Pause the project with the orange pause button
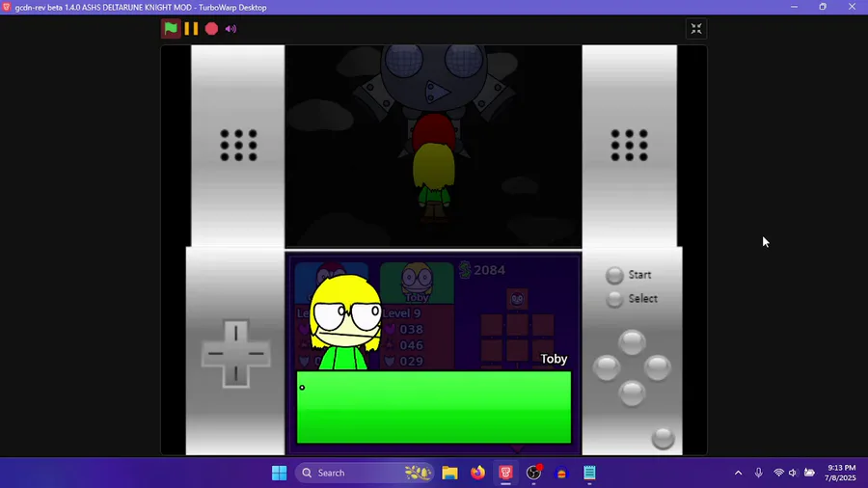 coord(191,29)
